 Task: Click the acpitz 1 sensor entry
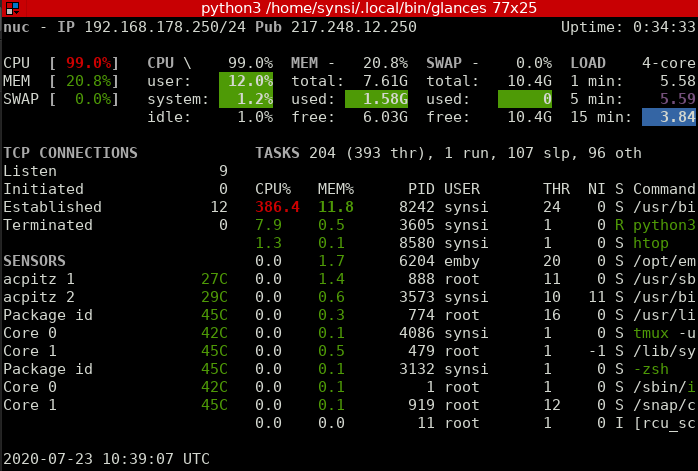point(115,279)
